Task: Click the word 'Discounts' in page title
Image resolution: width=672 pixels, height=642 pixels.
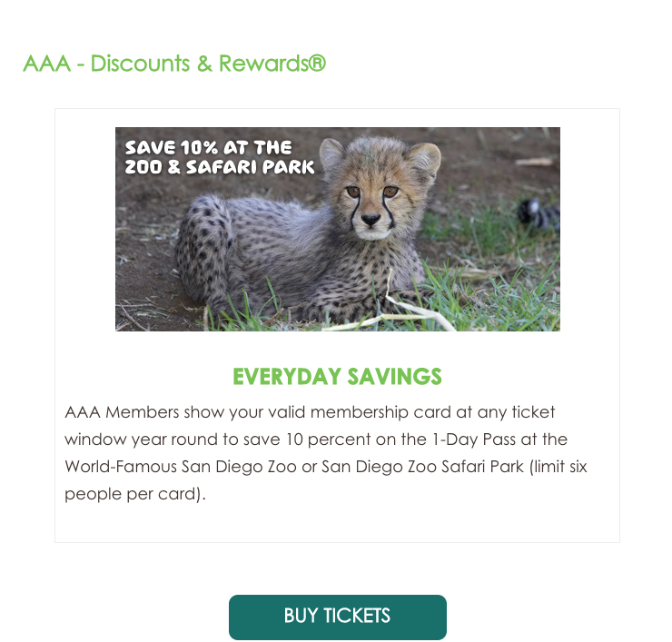Action: tap(140, 64)
